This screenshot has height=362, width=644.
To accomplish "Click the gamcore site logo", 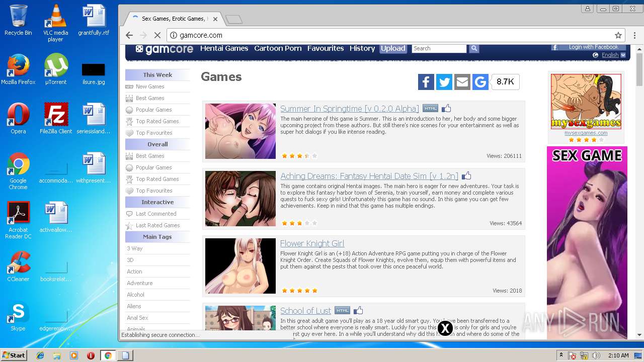I will 165,49.
